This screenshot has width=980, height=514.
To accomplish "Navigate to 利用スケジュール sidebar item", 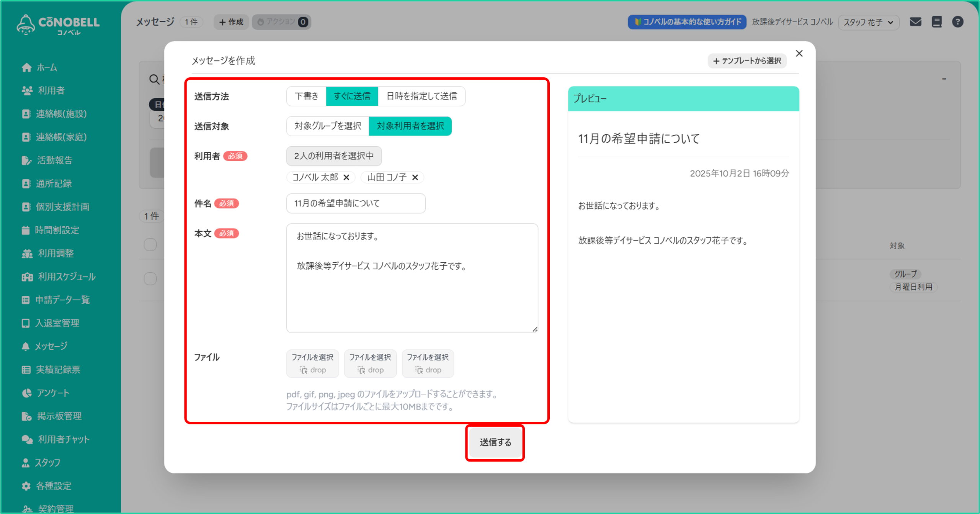I will pyautogui.click(x=66, y=277).
